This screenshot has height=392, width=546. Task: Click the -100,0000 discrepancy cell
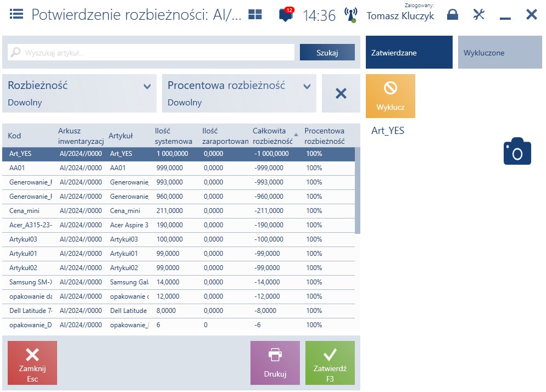point(269,239)
